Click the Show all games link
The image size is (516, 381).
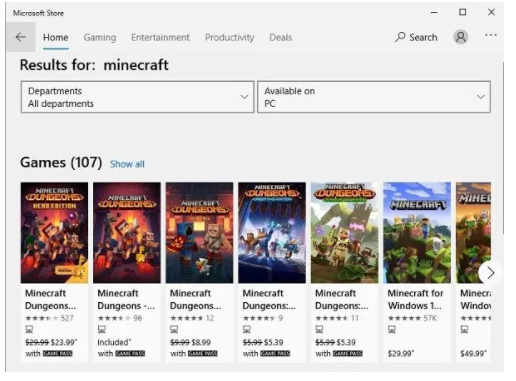point(127,164)
